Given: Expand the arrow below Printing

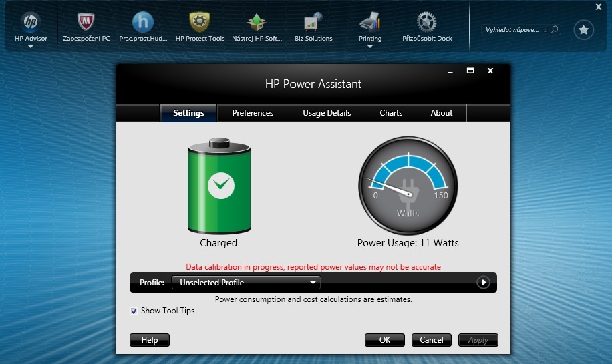Looking at the screenshot, I should (x=370, y=47).
